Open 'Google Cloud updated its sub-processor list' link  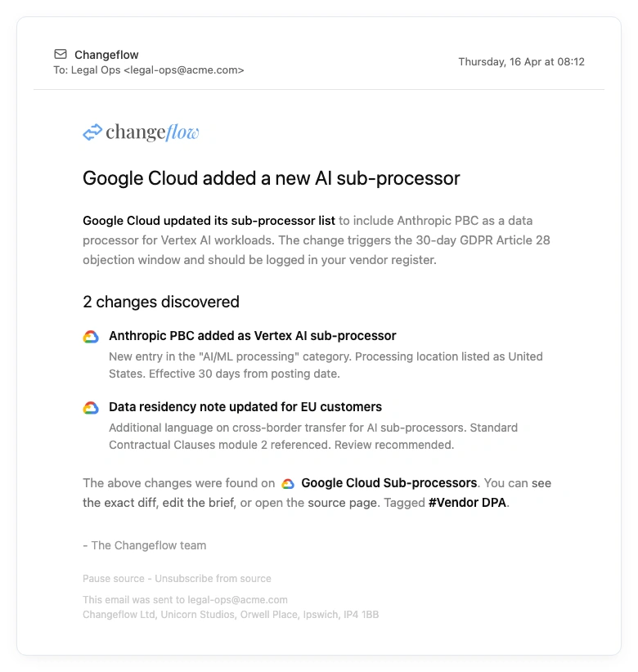[209, 221]
